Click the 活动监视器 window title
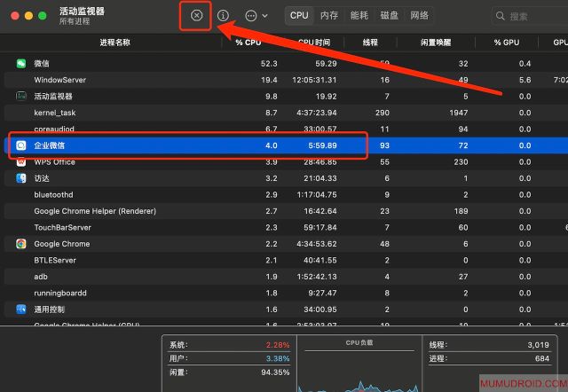 [x=82, y=12]
